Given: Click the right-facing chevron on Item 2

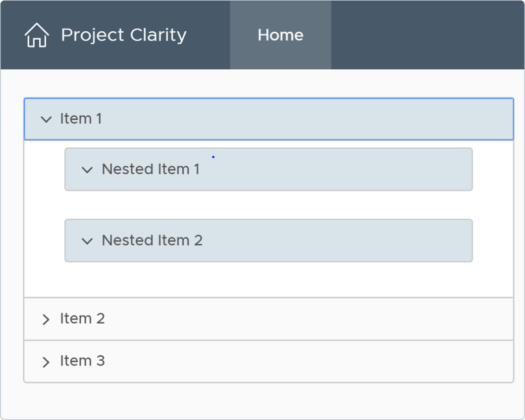Looking at the screenshot, I should (46, 319).
